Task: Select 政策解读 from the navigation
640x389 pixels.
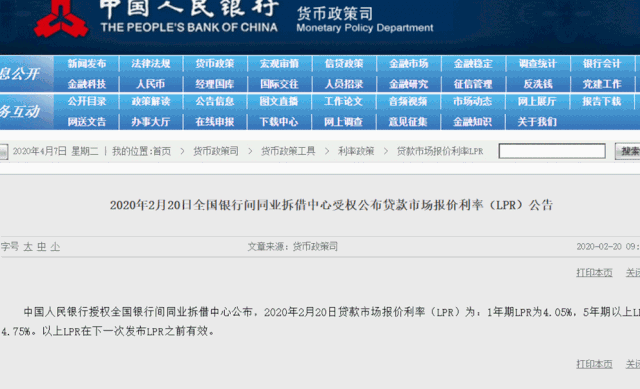Action: [151, 101]
